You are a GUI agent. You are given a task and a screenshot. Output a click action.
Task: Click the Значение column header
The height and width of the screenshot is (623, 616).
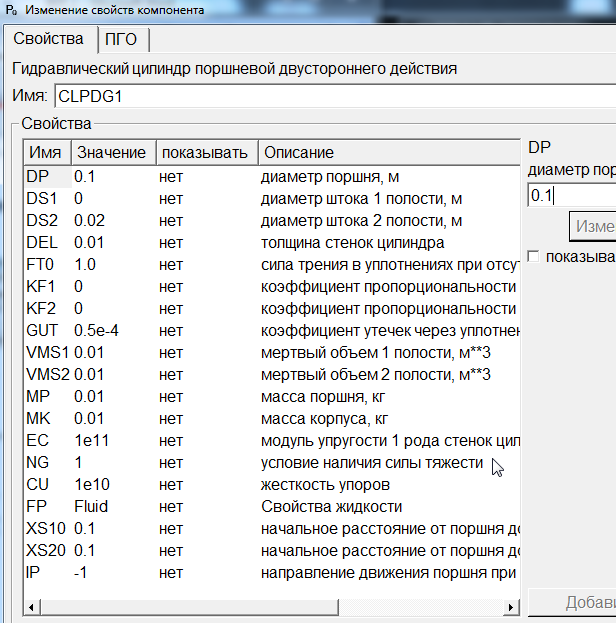tap(111, 152)
